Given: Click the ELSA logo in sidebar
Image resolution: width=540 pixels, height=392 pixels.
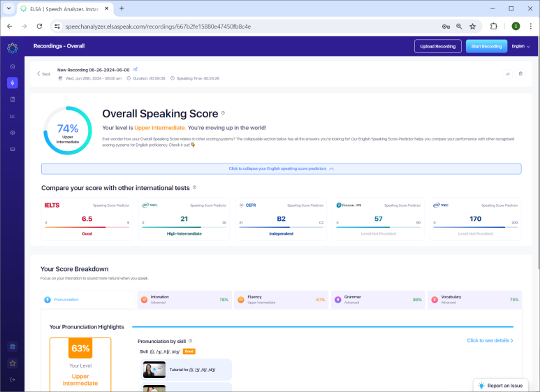Looking at the screenshot, I should [x=13, y=48].
